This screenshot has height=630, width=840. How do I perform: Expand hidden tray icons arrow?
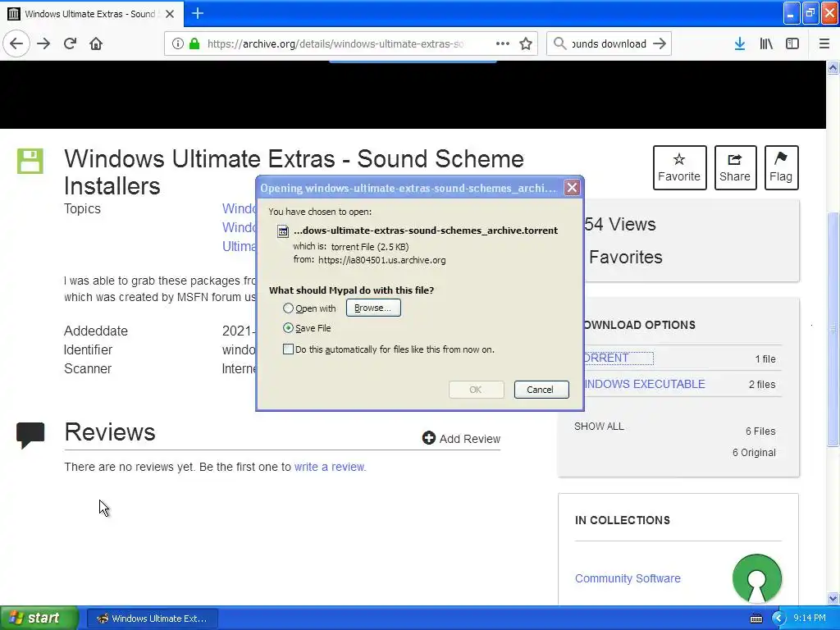tap(778, 619)
